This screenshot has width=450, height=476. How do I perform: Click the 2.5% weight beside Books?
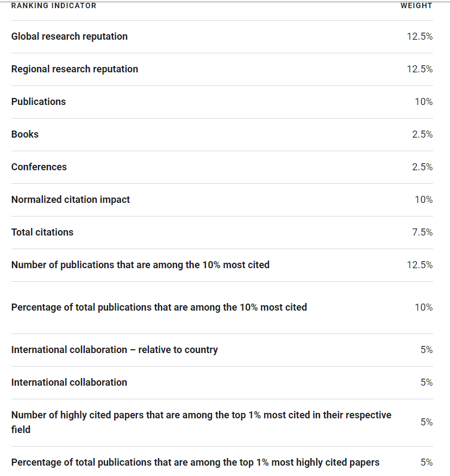(x=422, y=134)
